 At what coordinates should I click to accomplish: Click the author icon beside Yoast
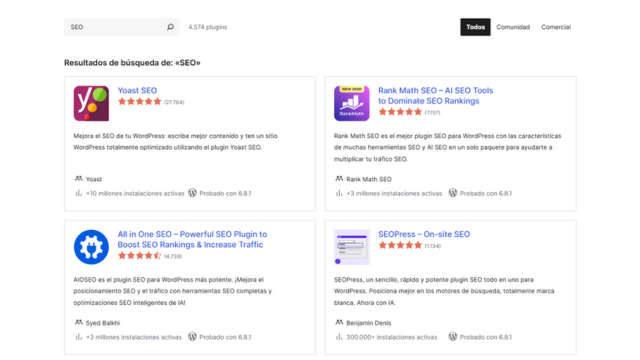pyautogui.click(x=79, y=179)
